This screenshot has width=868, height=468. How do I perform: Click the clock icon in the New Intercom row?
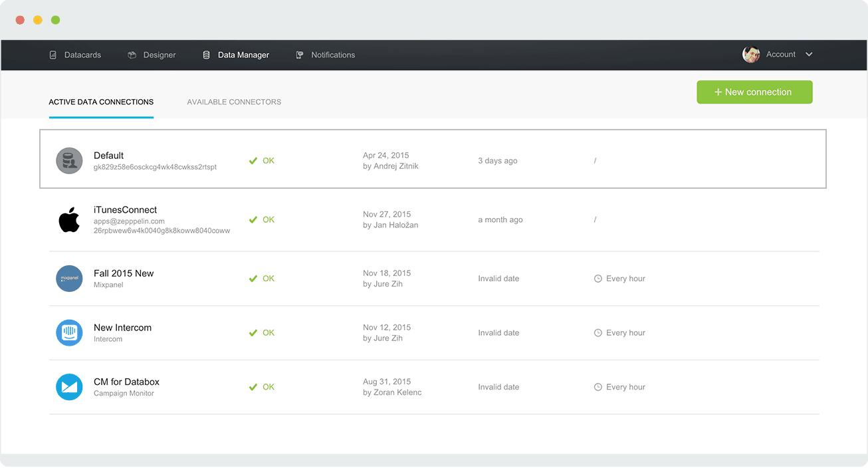tap(598, 333)
